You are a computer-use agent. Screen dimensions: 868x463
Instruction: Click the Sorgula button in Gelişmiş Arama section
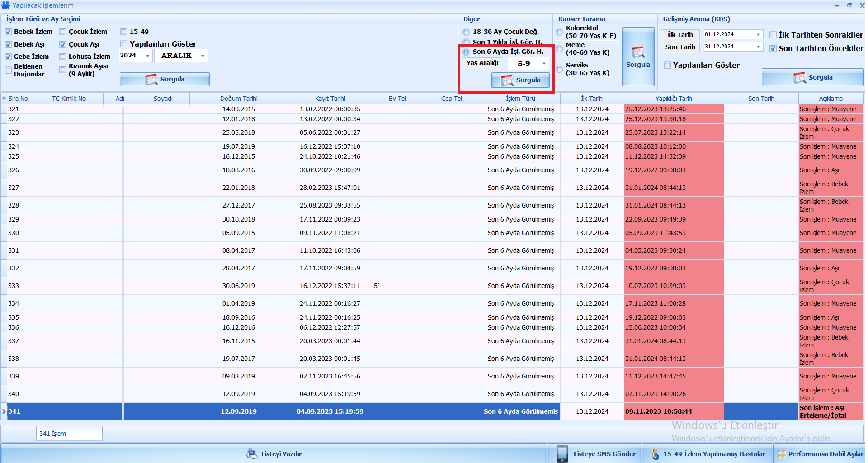pyautogui.click(x=812, y=77)
